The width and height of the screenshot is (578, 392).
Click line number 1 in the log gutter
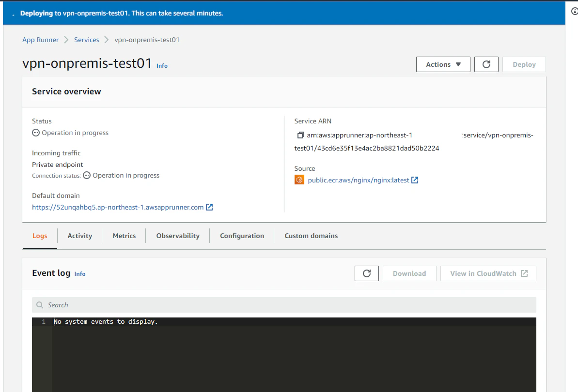[x=44, y=322]
